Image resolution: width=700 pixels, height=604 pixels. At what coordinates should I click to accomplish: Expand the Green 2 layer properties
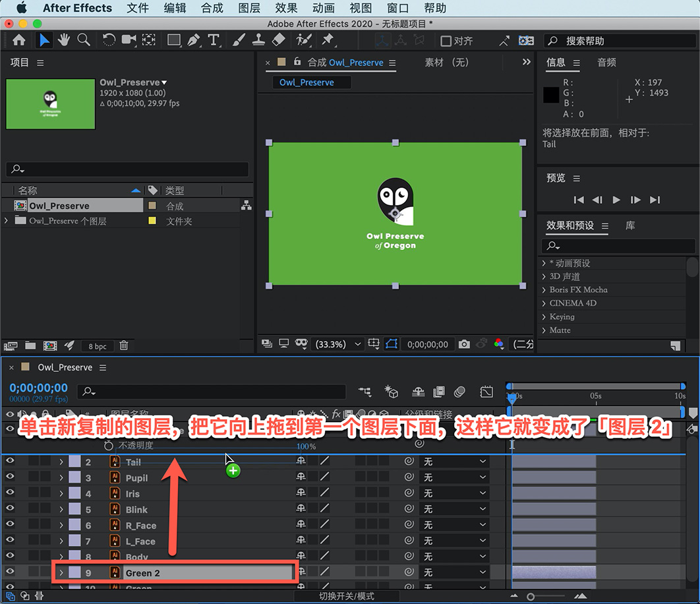click(61, 572)
